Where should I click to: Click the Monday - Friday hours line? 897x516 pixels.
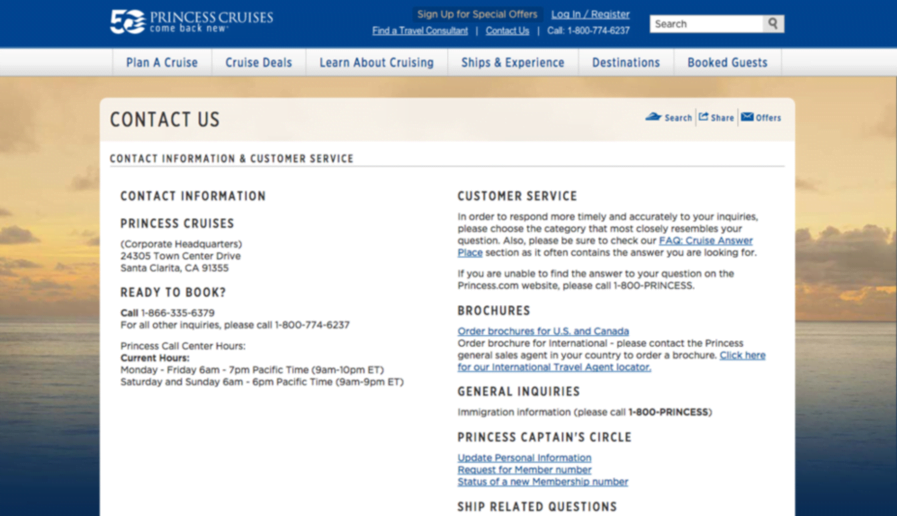pyautogui.click(x=252, y=370)
